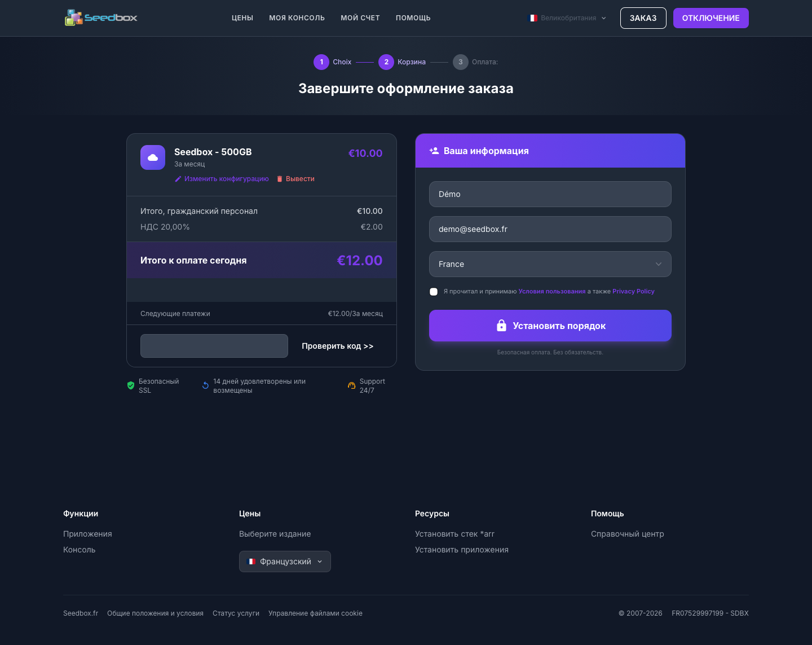The width and height of the screenshot is (812, 645).
Task: Open the France country dropdown
Action: point(550,264)
